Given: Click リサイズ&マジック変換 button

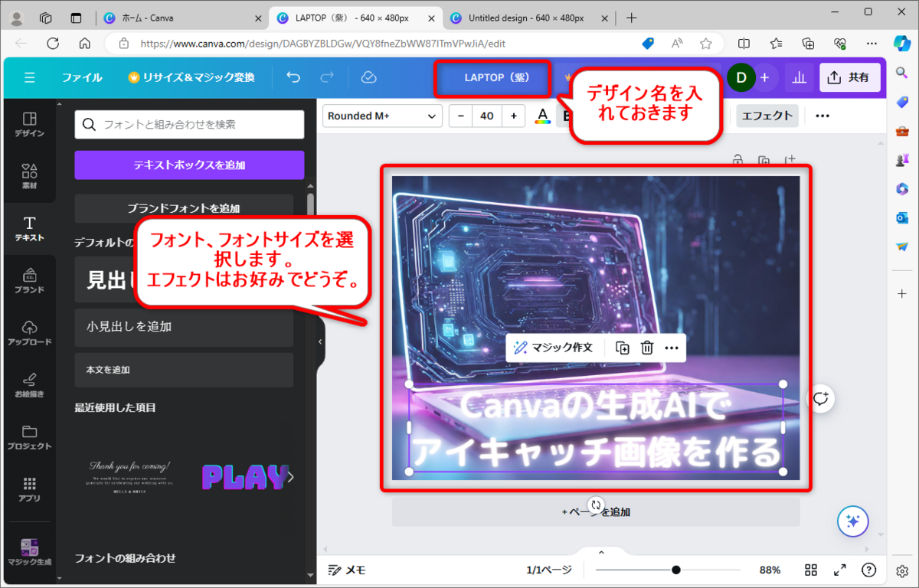Looking at the screenshot, I should (x=191, y=77).
